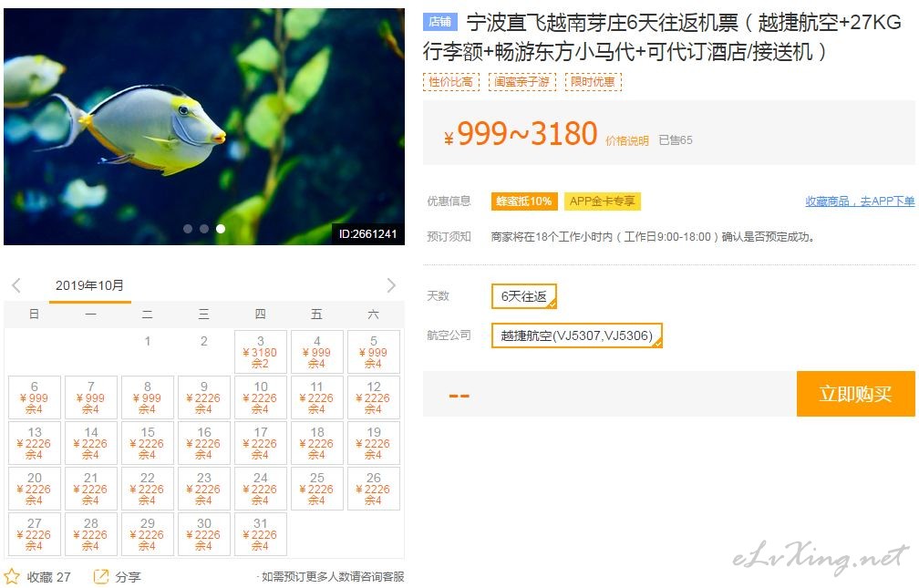Click the APP金卡专享 tag
The width and height of the screenshot is (919, 588).
click(602, 201)
